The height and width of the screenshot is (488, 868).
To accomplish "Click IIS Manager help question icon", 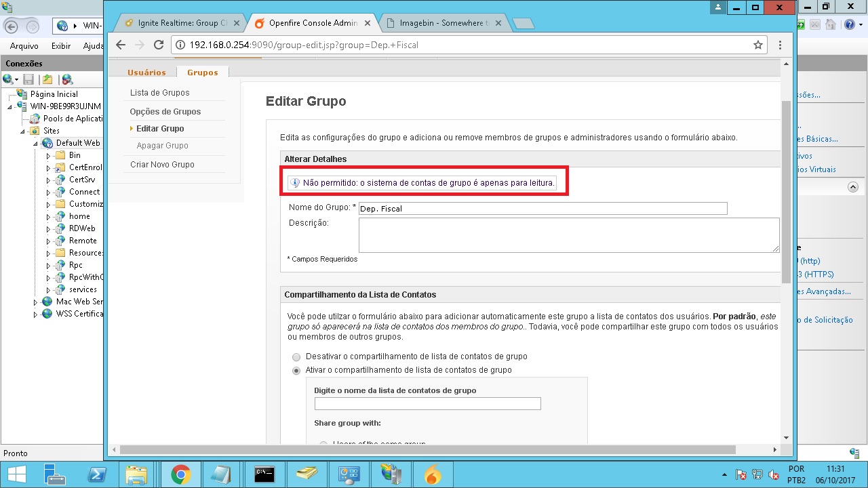I will click(x=850, y=25).
